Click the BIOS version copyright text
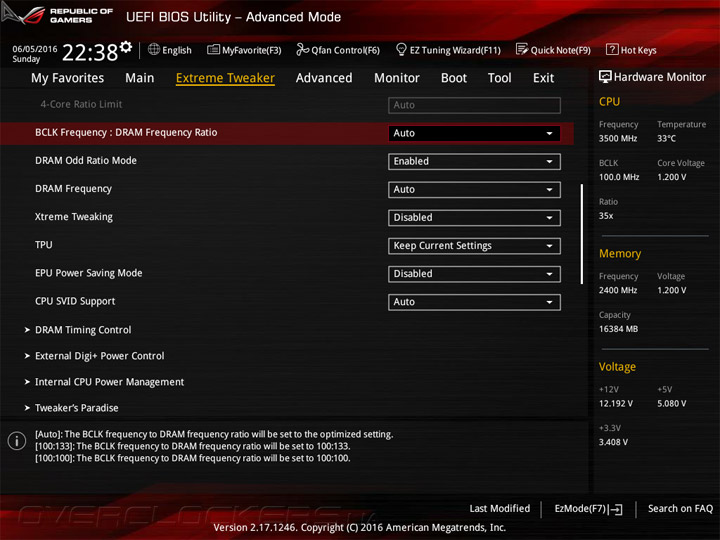The width and height of the screenshot is (720, 540). coord(360,528)
